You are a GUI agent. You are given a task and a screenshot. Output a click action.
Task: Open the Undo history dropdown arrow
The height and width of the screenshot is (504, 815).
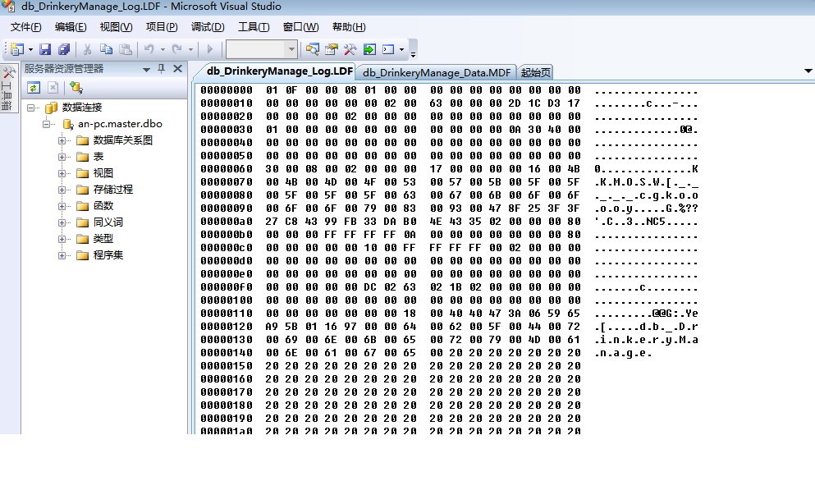[163, 50]
